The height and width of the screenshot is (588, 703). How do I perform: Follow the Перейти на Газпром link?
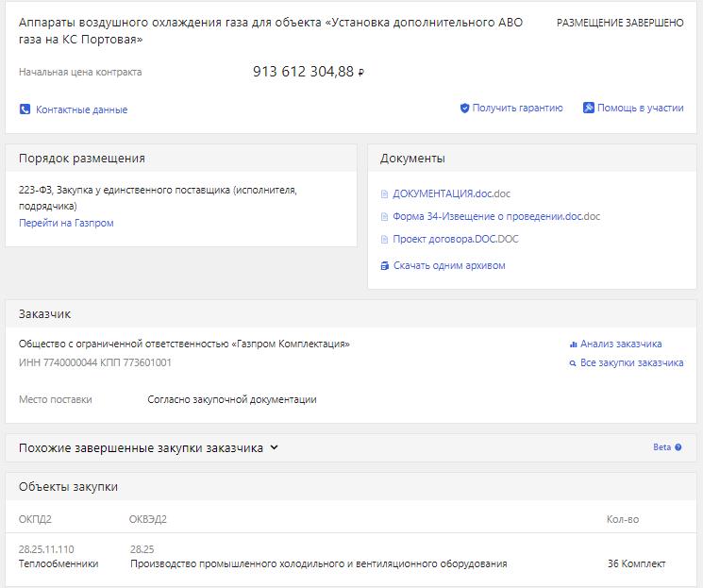tap(66, 223)
